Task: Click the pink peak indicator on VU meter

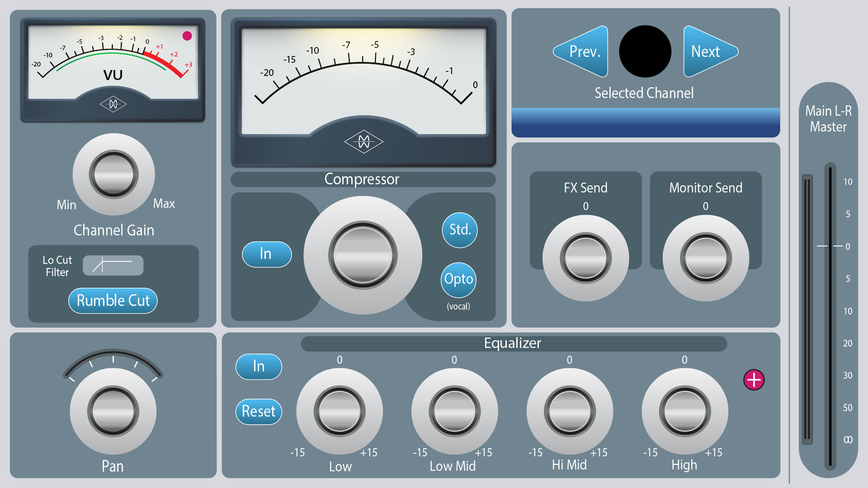Action: tap(187, 36)
